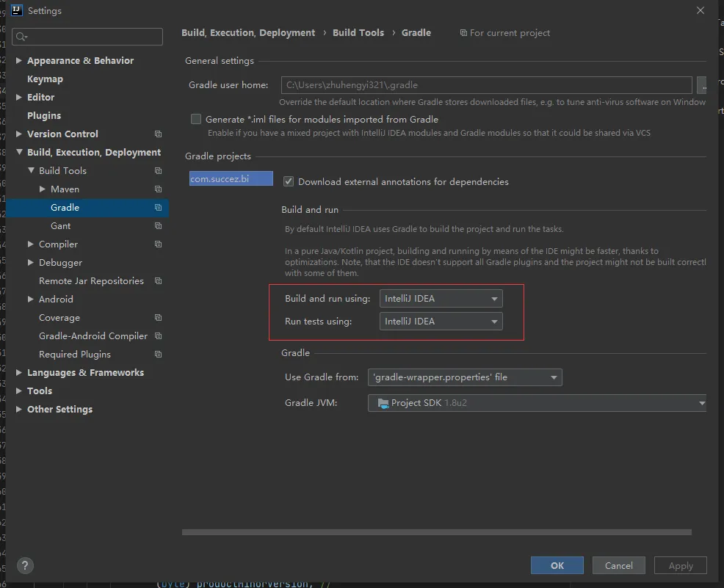Image resolution: width=724 pixels, height=588 pixels.
Task: Click the Apply button
Action: coord(681,565)
